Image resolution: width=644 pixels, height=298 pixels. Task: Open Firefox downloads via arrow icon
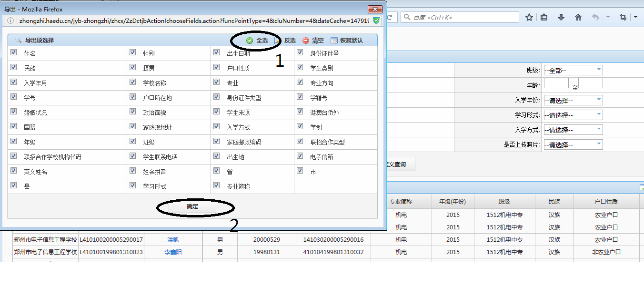pos(562,17)
